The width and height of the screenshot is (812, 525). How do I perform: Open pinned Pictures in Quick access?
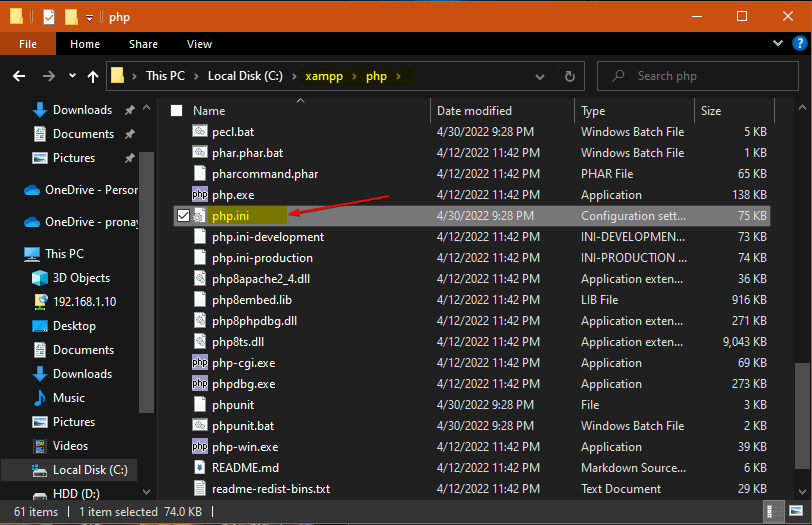point(74,158)
